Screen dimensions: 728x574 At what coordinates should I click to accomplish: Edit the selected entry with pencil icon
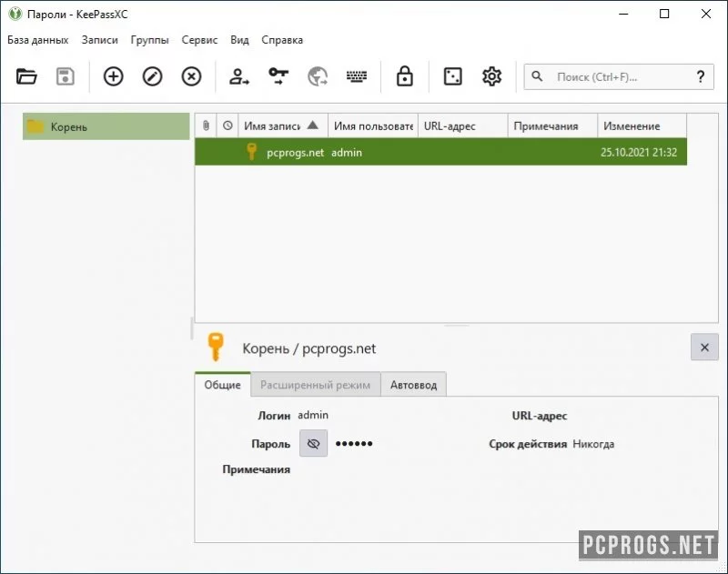point(152,76)
